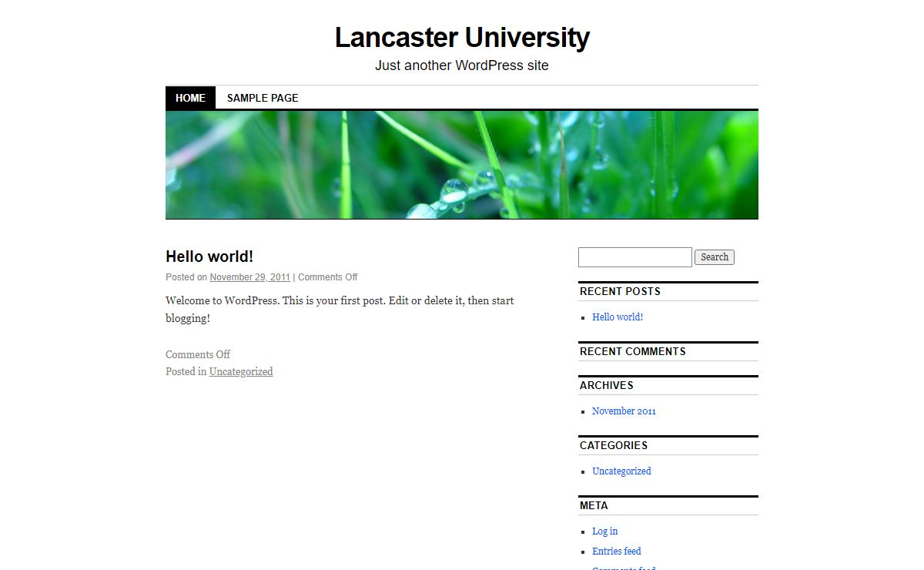Open Uncategorized in the Categories widget
The height and width of the screenshot is (570, 924).
point(621,471)
